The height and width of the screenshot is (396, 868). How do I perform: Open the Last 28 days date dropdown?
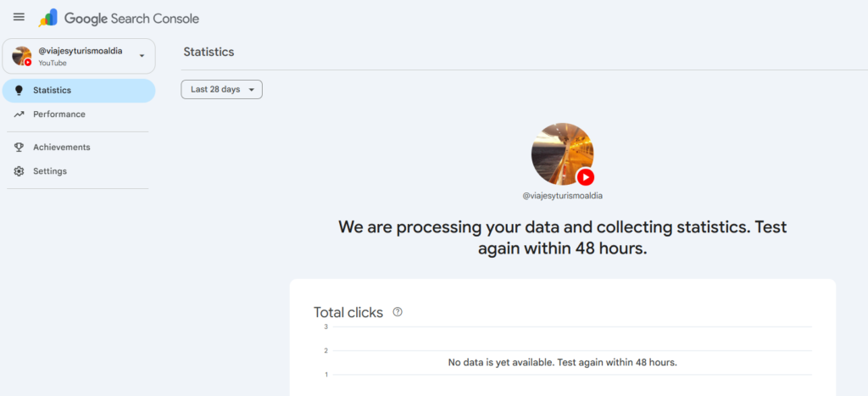point(221,90)
